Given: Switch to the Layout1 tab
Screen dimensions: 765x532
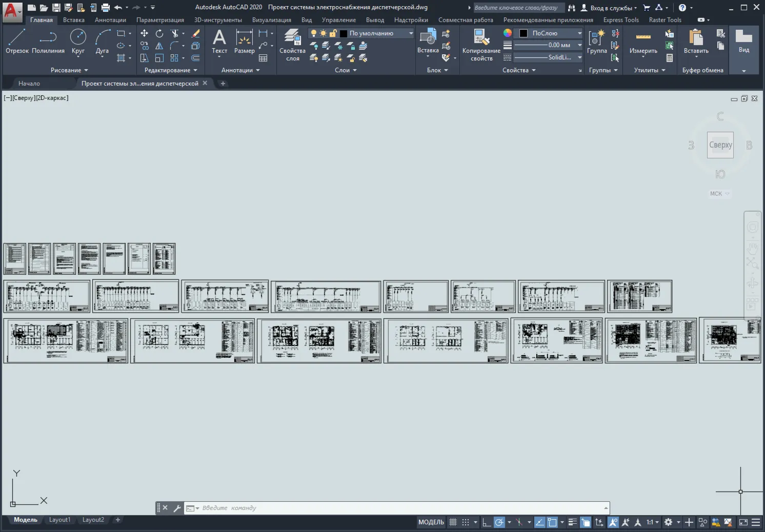Looking at the screenshot, I should [59, 520].
